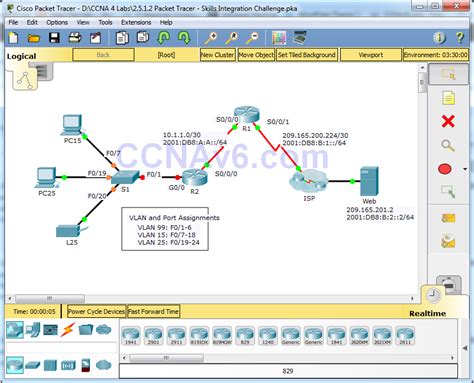Open the Activity Wizard icon

(x=95, y=38)
